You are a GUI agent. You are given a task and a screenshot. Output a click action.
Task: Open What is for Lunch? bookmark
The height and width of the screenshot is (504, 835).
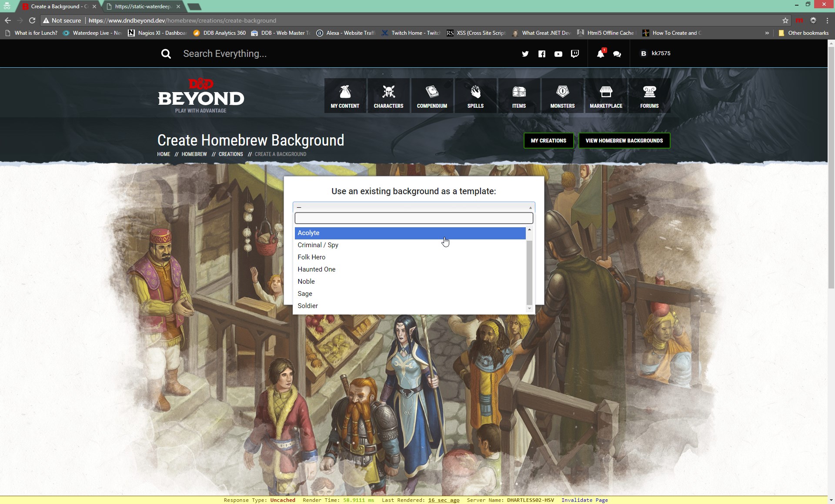(x=31, y=33)
